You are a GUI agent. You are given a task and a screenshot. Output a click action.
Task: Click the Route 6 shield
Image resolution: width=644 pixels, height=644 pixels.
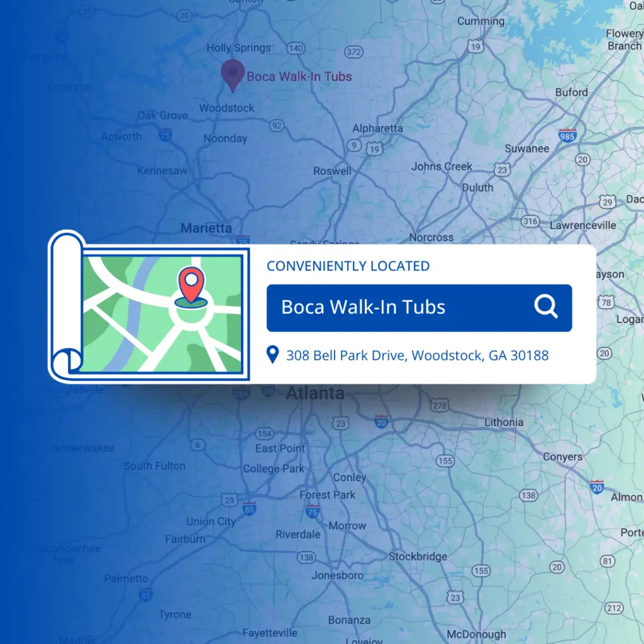point(197,445)
